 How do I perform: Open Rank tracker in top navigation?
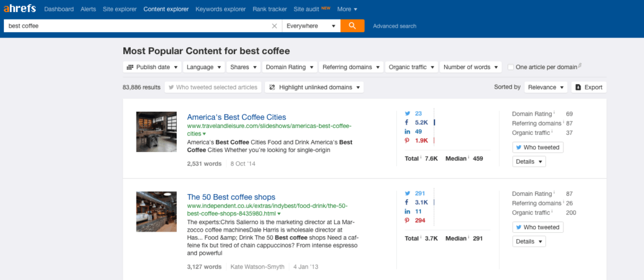click(270, 9)
